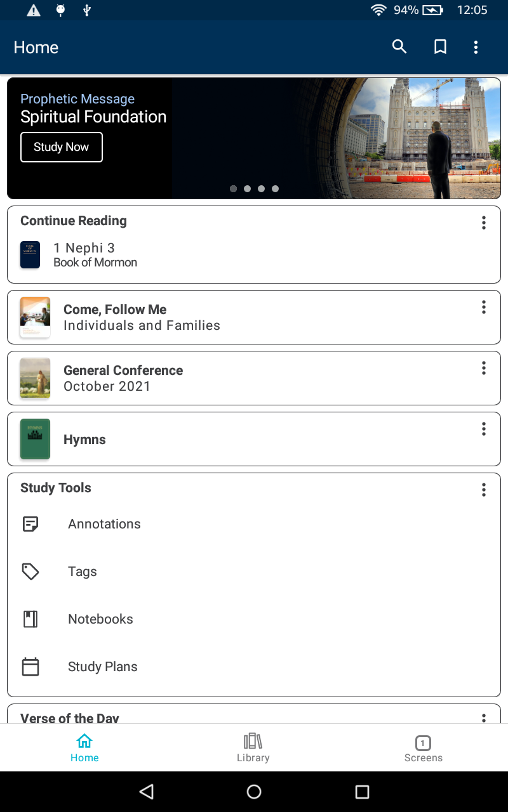Open the Screens icon showing one screen

coord(423,747)
